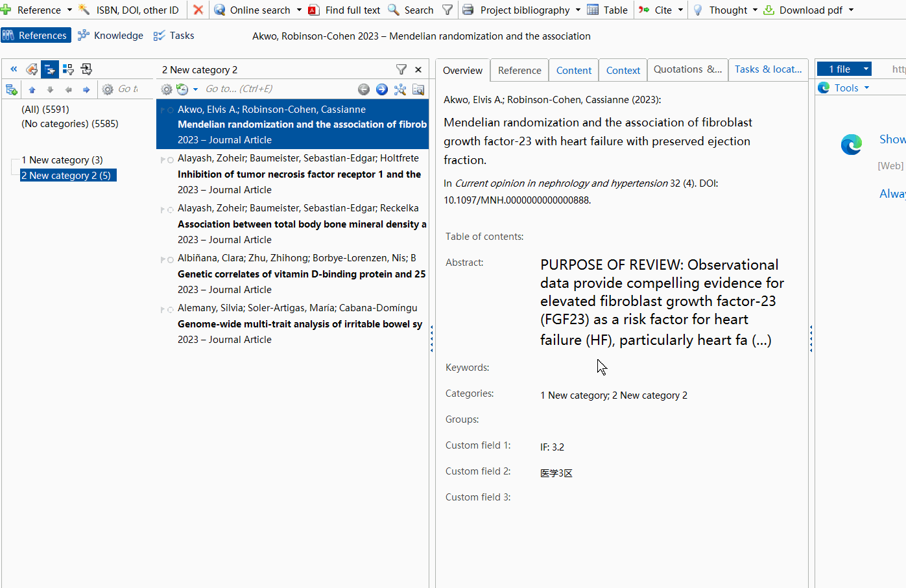The height and width of the screenshot is (588, 906).
Task: Open the Quotations &... tab
Action: 687,69
